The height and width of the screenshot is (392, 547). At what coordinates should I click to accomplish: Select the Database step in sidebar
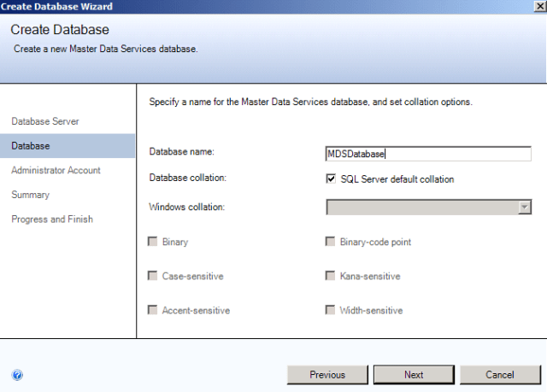pyautogui.click(x=68, y=146)
